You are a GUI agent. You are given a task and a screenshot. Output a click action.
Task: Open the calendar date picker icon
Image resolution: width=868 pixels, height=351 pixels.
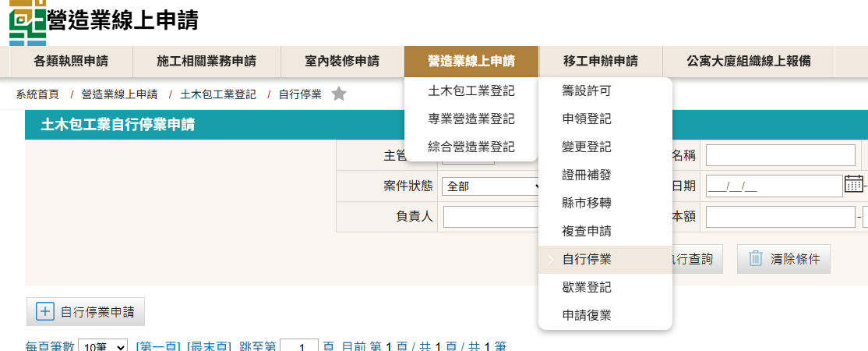pyautogui.click(x=853, y=184)
